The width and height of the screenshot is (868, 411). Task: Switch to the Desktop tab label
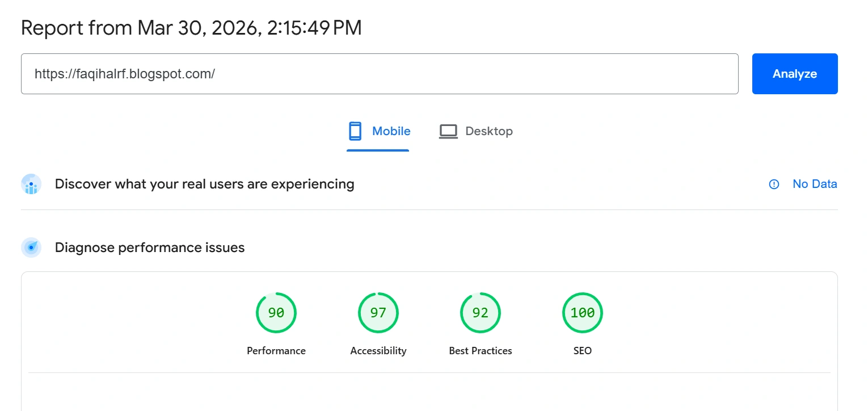tap(488, 131)
